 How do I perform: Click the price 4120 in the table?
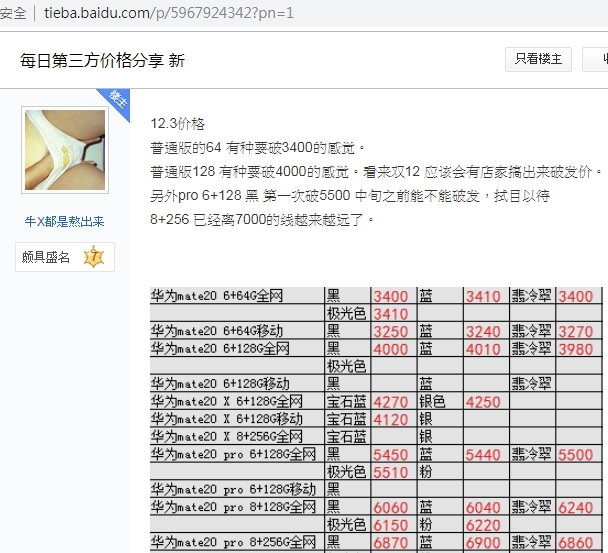click(x=390, y=420)
